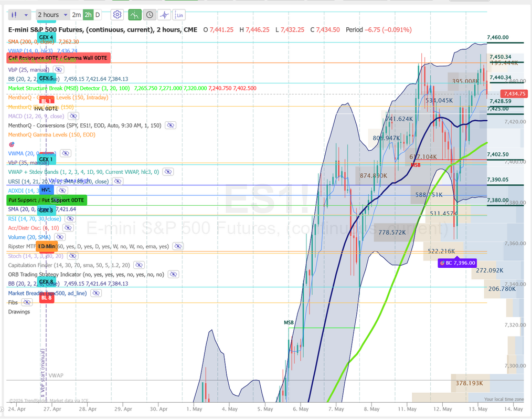
Task: Toggle the Lin price scale icon
Action: (x=179, y=15)
